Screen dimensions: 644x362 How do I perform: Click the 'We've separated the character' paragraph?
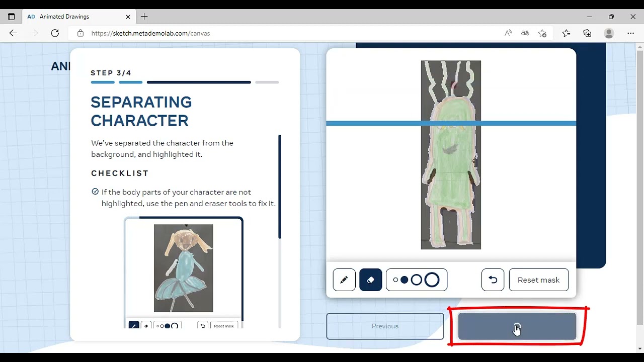point(162,149)
